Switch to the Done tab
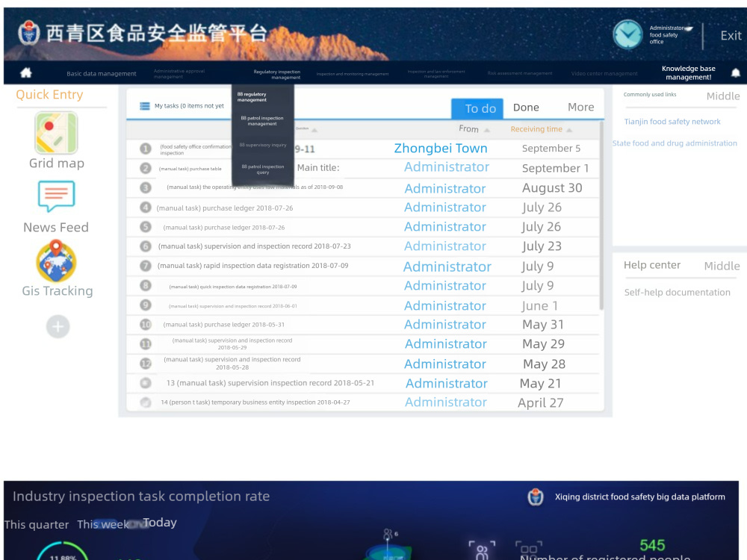747x560 pixels. point(526,108)
